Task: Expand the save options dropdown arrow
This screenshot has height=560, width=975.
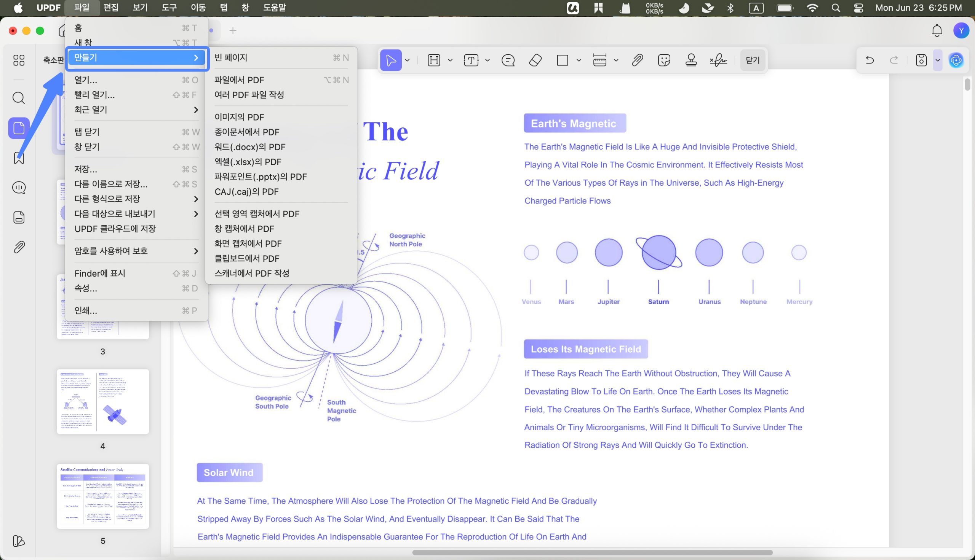Action: 938,60
